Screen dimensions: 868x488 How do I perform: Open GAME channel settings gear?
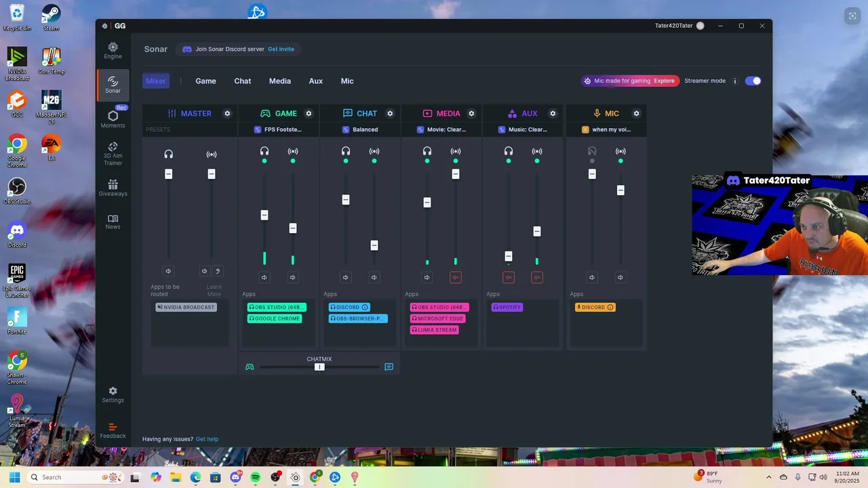[x=309, y=113]
